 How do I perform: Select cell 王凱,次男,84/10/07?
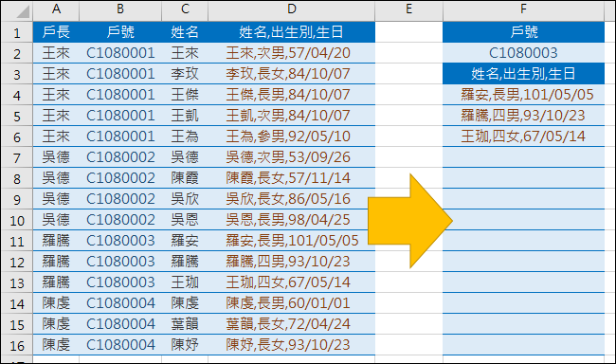coord(292,116)
